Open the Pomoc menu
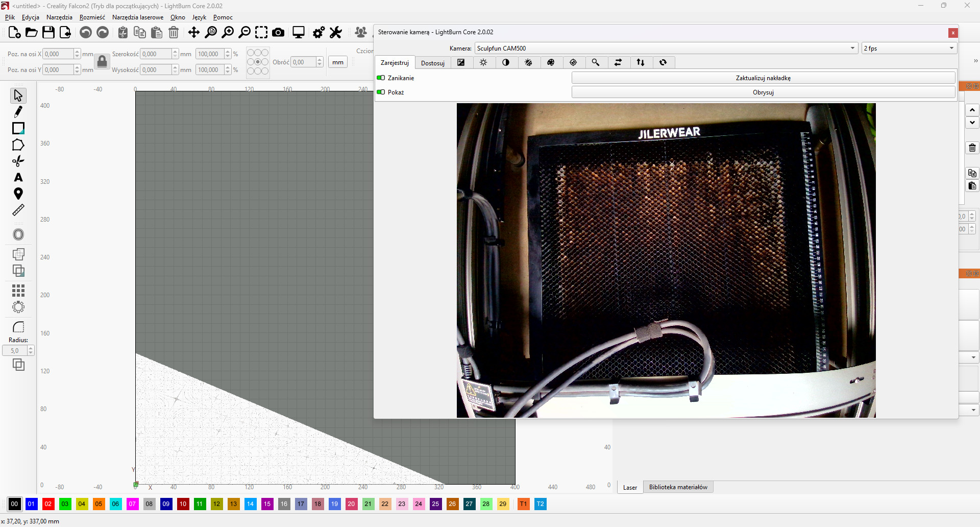Viewport: 980px width, 527px height. pyautogui.click(x=223, y=17)
